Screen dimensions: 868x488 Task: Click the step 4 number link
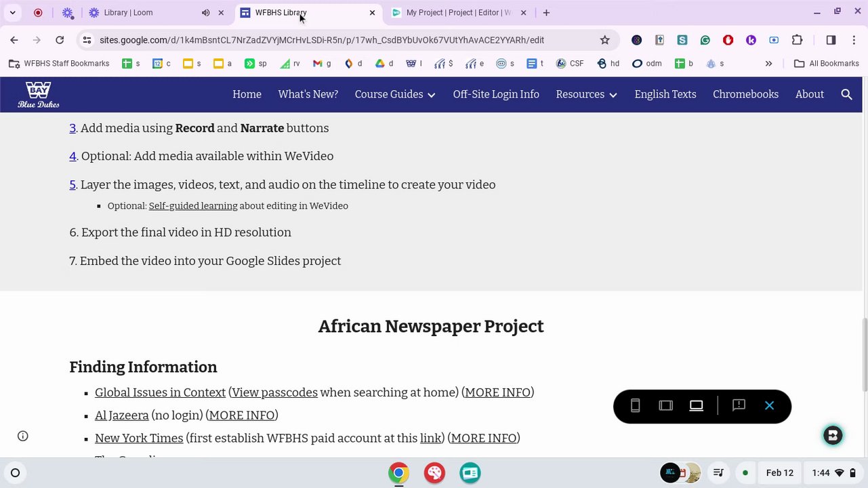tap(73, 156)
